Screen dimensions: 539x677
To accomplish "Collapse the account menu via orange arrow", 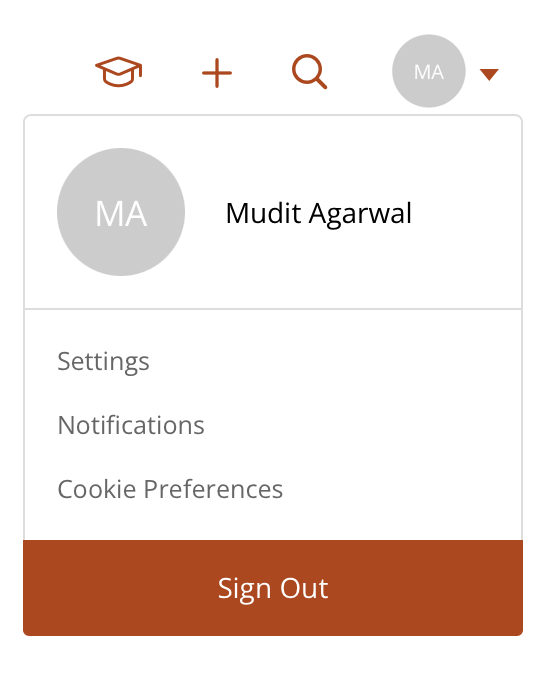I will click(x=489, y=74).
